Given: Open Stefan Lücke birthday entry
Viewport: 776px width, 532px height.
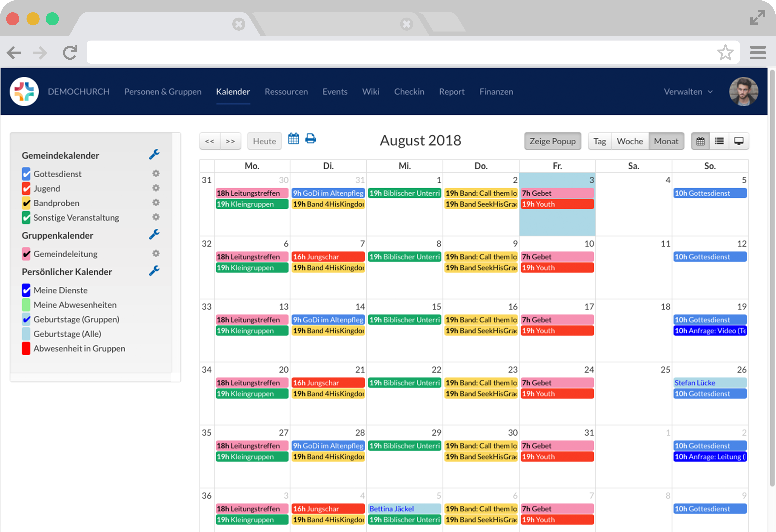Looking at the screenshot, I should (710, 383).
